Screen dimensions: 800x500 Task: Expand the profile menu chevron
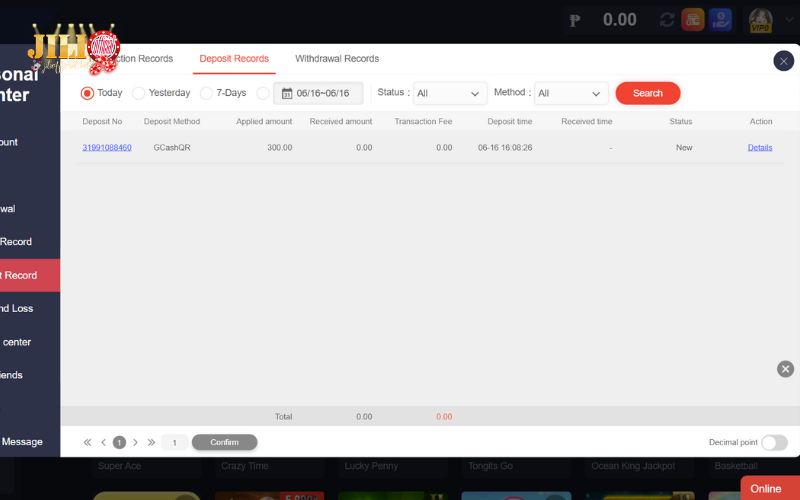[789, 20]
